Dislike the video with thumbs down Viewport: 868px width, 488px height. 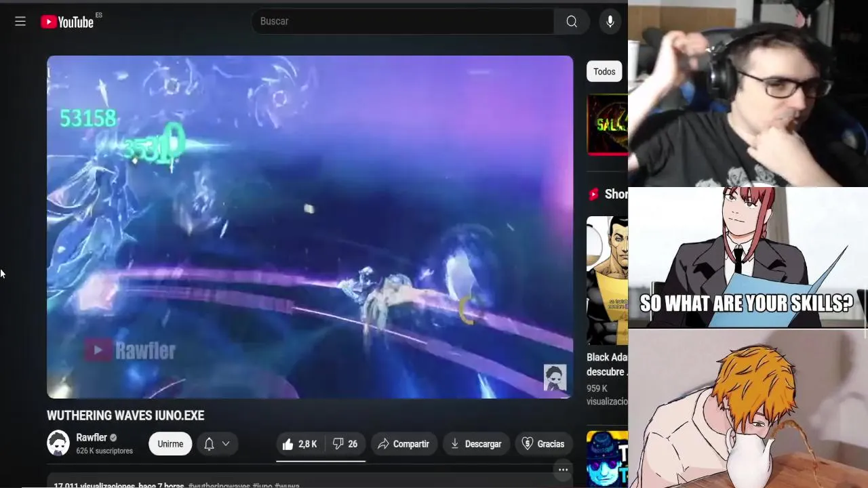point(344,444)
